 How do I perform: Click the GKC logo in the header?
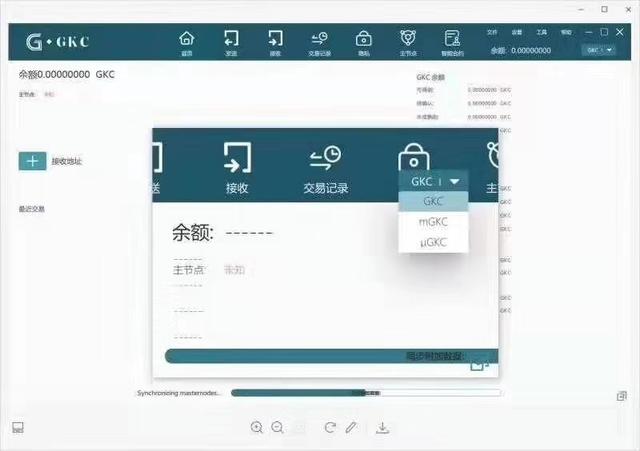tap(58, 42)
